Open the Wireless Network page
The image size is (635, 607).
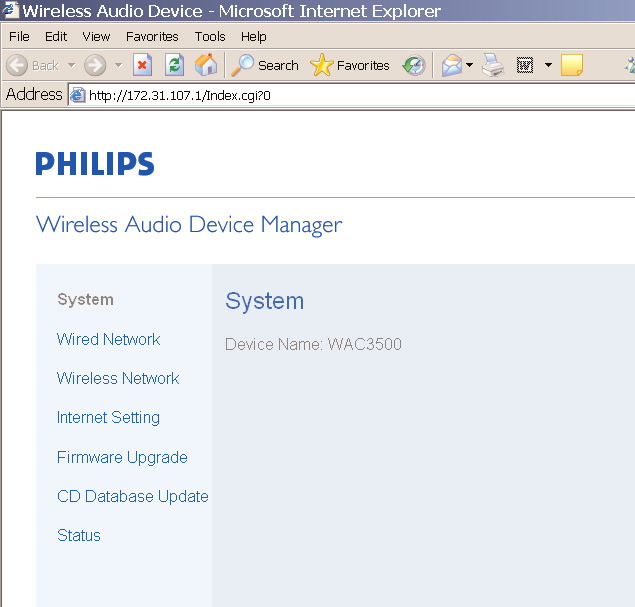coord(118,378)
